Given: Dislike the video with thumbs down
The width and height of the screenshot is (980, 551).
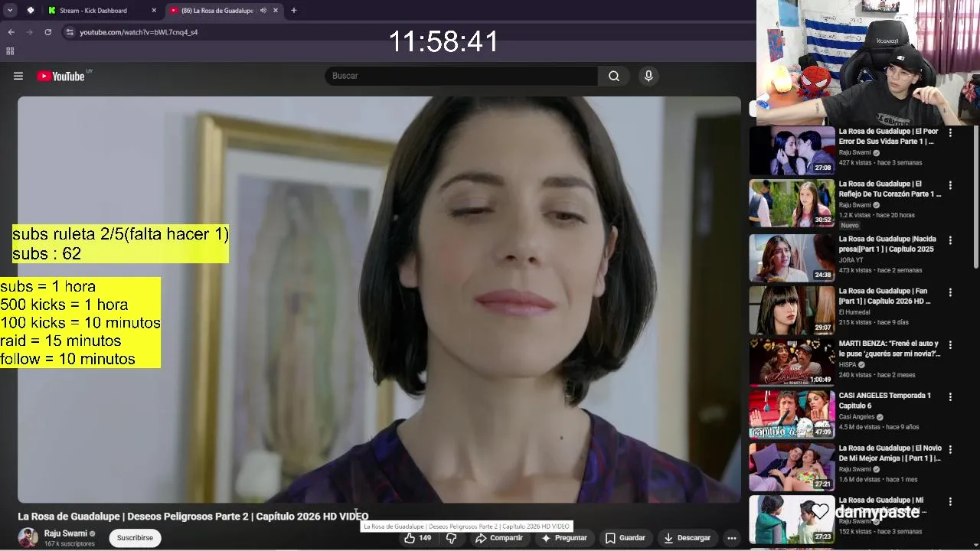Looking at the screenshot, I should (x=452, y=538).
